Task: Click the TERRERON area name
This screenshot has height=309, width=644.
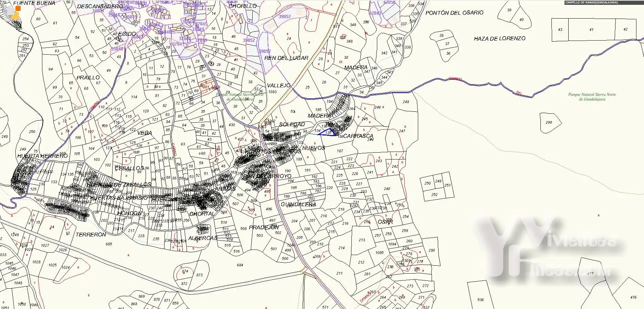Action: pyautogui.click(x=91, y=235)
